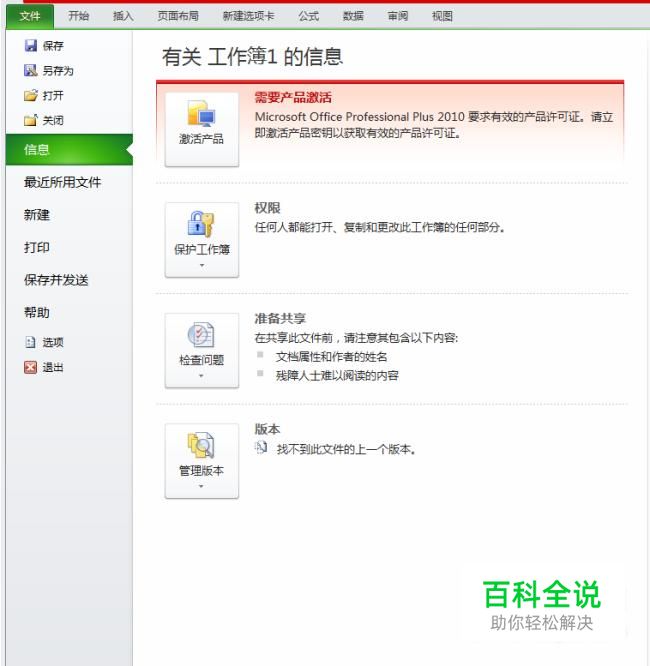Click the 找不到此文件的上一个版本 text
Screen dimensions: 650x666
[346, 449]
